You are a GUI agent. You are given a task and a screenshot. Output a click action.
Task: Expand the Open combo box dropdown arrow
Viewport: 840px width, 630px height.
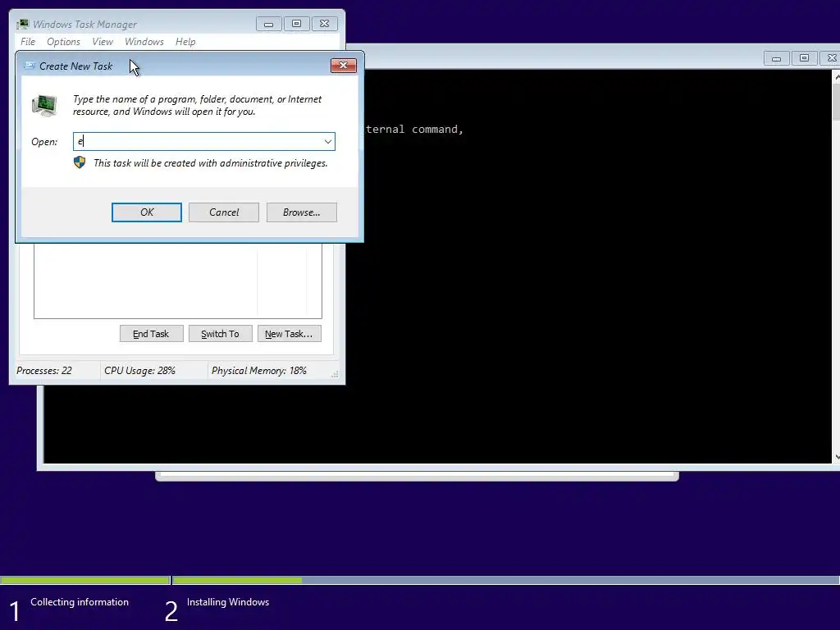[327, 141]
